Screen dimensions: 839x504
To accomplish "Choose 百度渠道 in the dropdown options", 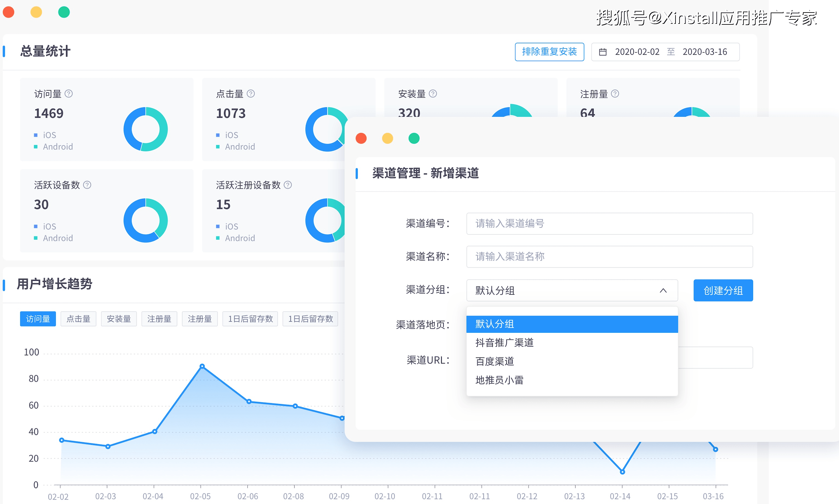I will click(495, 361).
